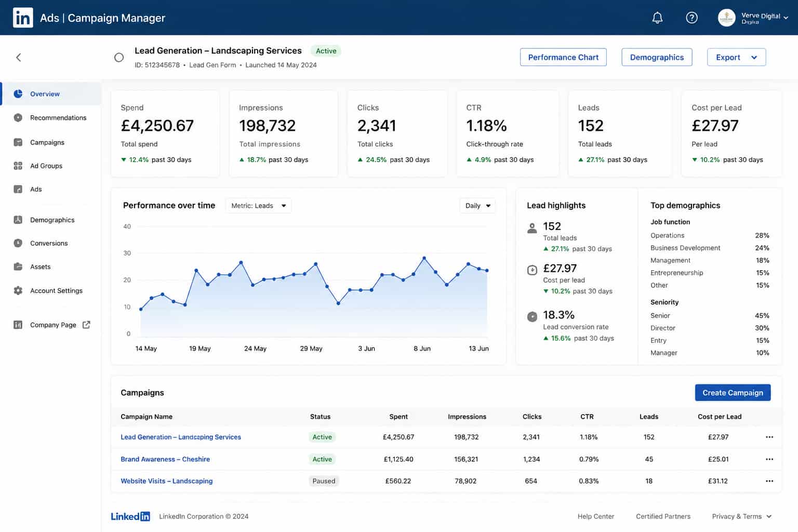Open more options for Brand Awareness – Cheshire

(x=769, y=459)
